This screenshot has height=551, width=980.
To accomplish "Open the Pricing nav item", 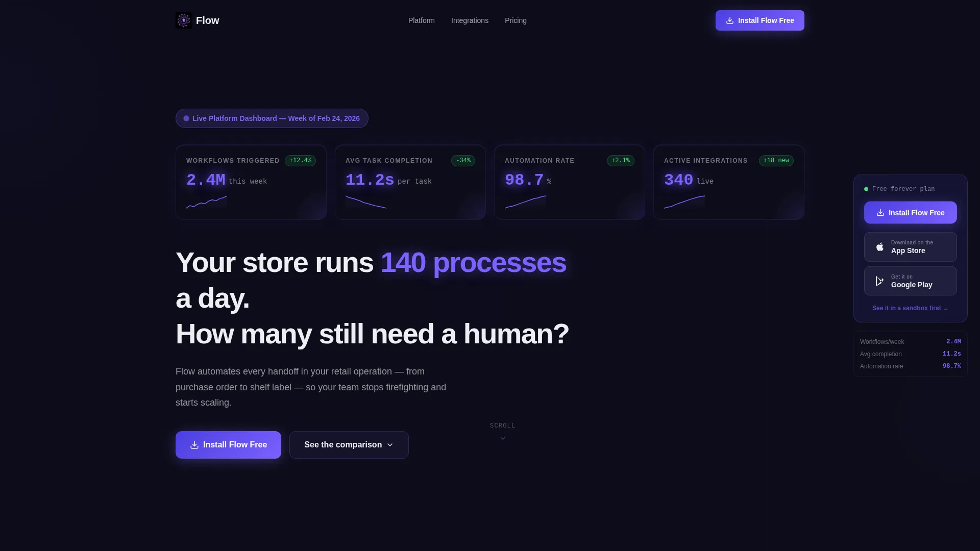I will pos(516,20).
